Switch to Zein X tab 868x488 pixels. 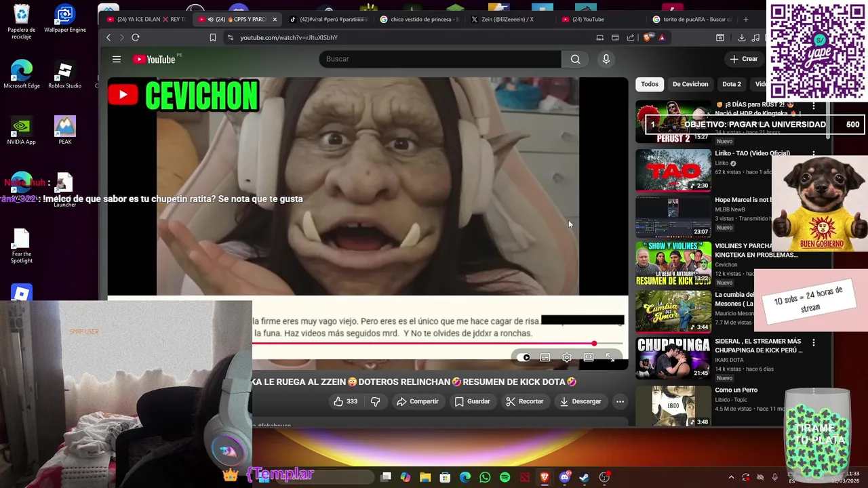510,19
